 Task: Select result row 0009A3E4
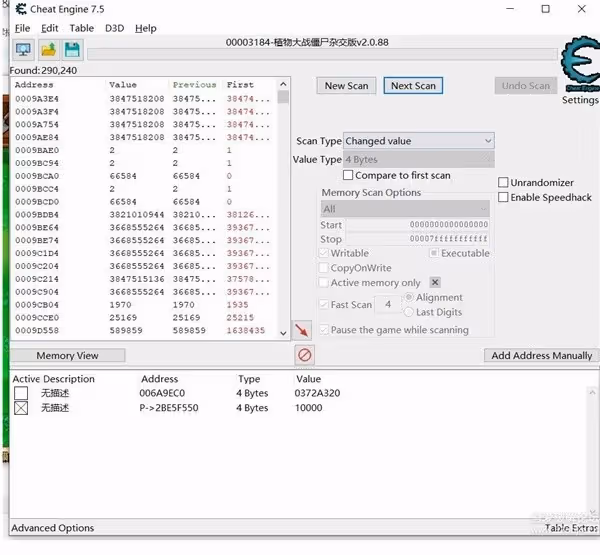coord(144,99)
